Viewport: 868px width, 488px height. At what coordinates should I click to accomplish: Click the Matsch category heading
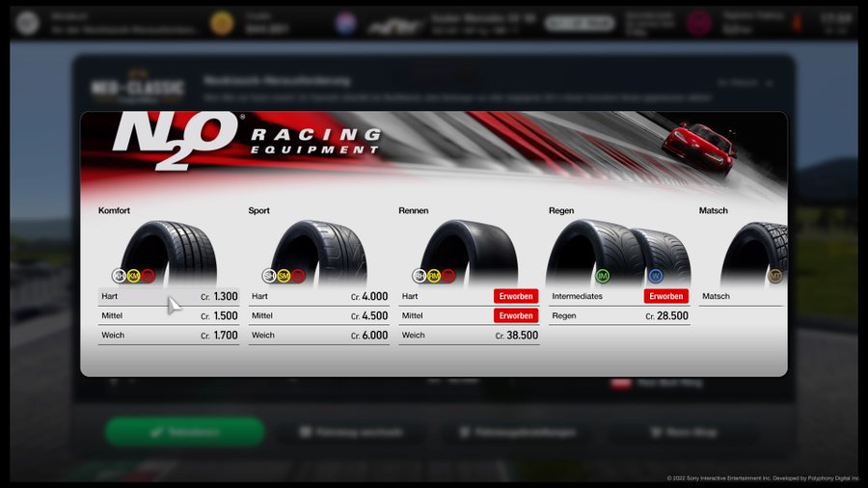[714, 211]
